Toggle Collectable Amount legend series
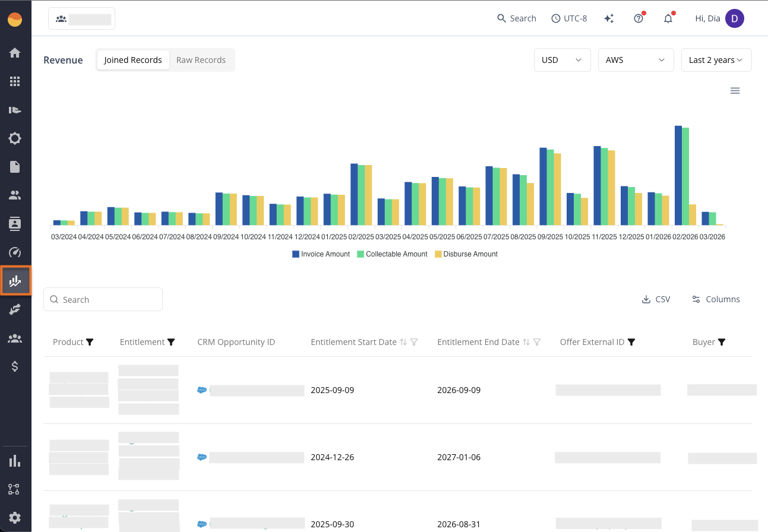The image size is (768, 532). (x=392, y=254)
